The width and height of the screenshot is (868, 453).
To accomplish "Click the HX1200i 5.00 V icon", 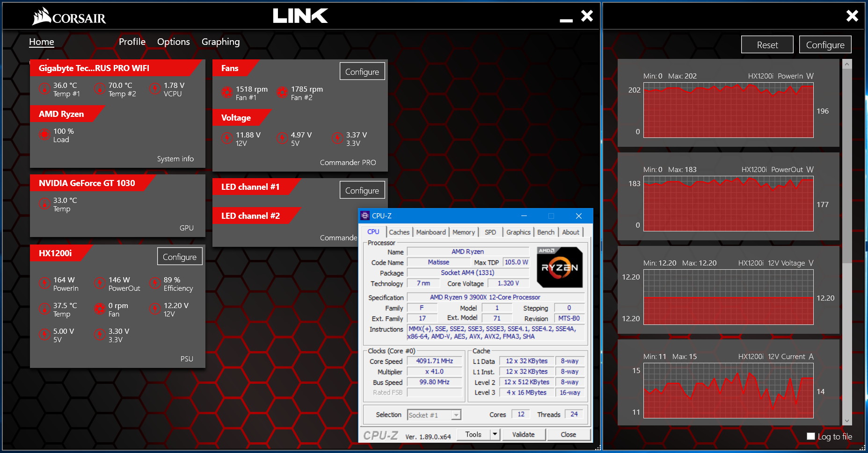I will (x=44, y=335).
